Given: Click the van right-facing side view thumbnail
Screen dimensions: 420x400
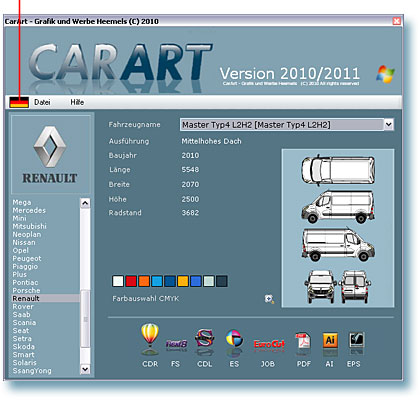Looking at the screenshot, I should [338, 245].
